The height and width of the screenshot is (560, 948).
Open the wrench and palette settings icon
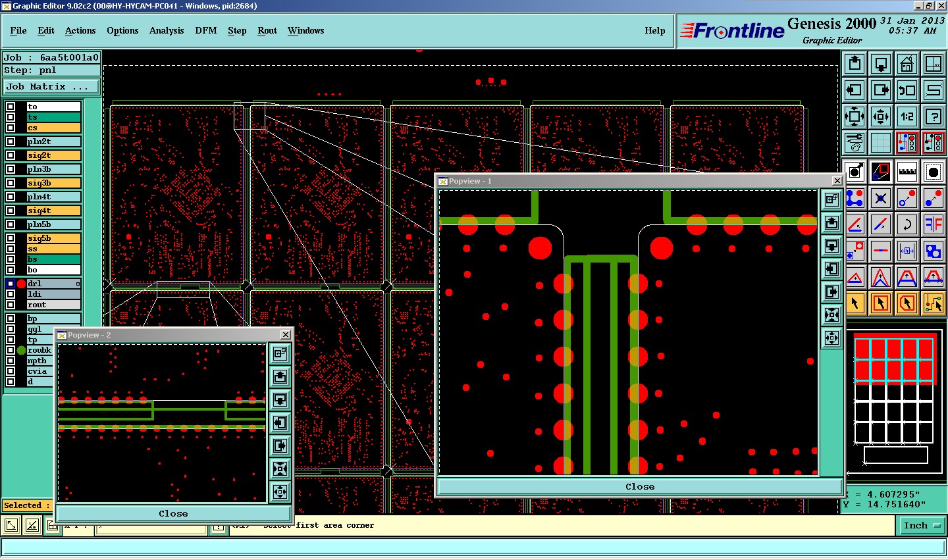pyautogui.click(x=855, y=142)
